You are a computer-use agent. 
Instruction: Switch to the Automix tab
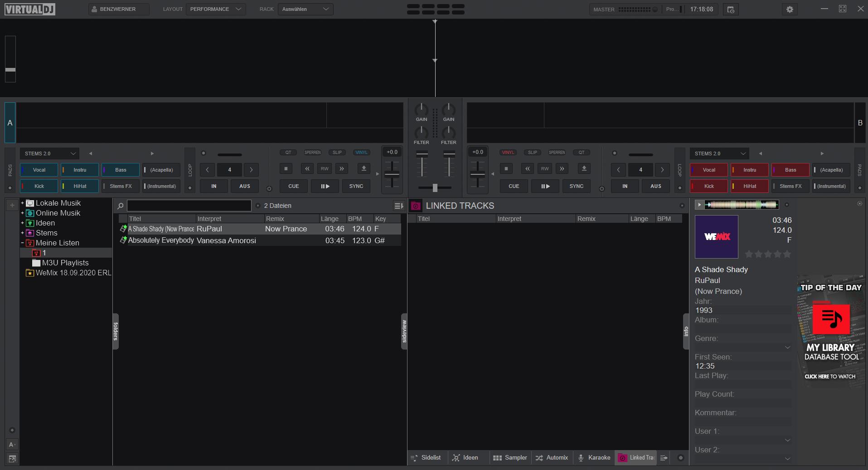(552, 458)
